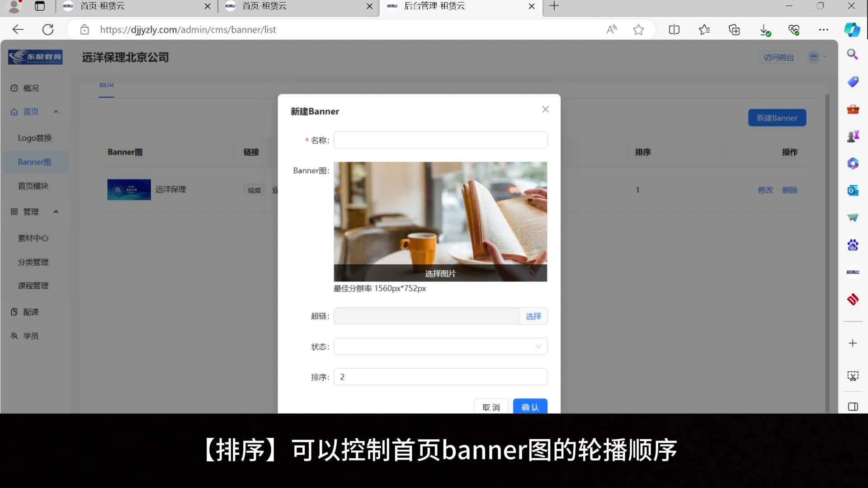Image resolution: width=868 pixels, height=488 pixels.
Task: Click the 确认 button
Action: pos(530,407)
